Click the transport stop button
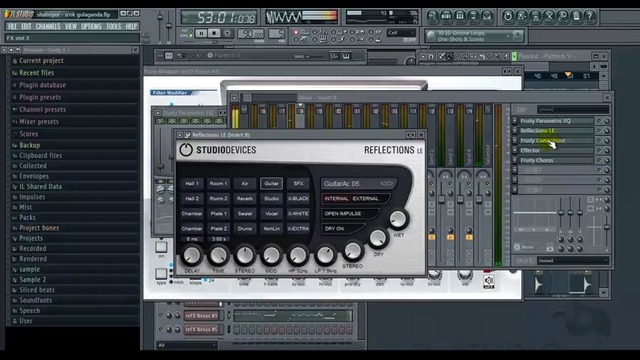 tap(214, 33)
